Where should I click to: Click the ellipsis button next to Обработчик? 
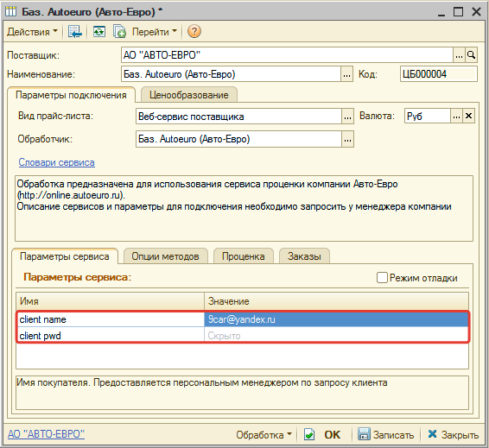347,139
